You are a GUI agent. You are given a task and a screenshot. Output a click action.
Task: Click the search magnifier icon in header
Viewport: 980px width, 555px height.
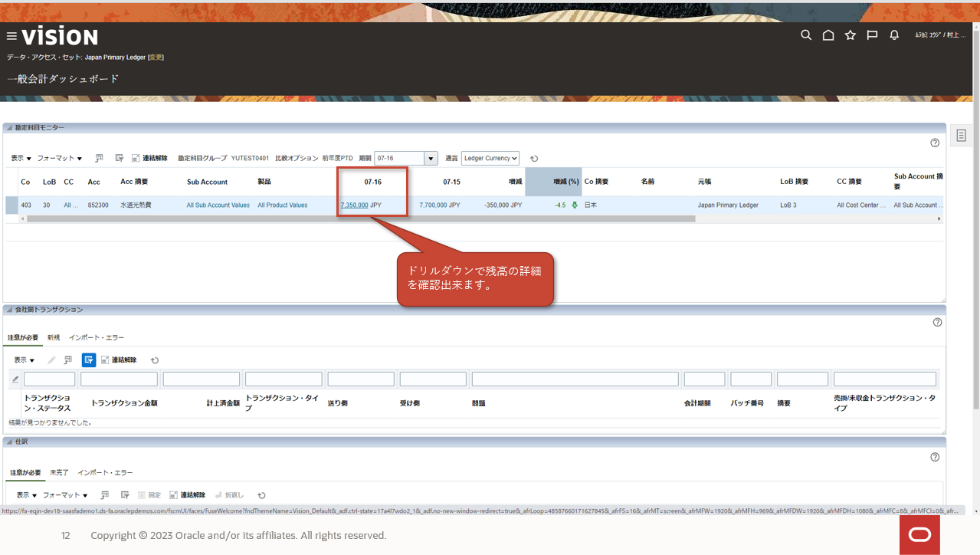pos(806,35)
